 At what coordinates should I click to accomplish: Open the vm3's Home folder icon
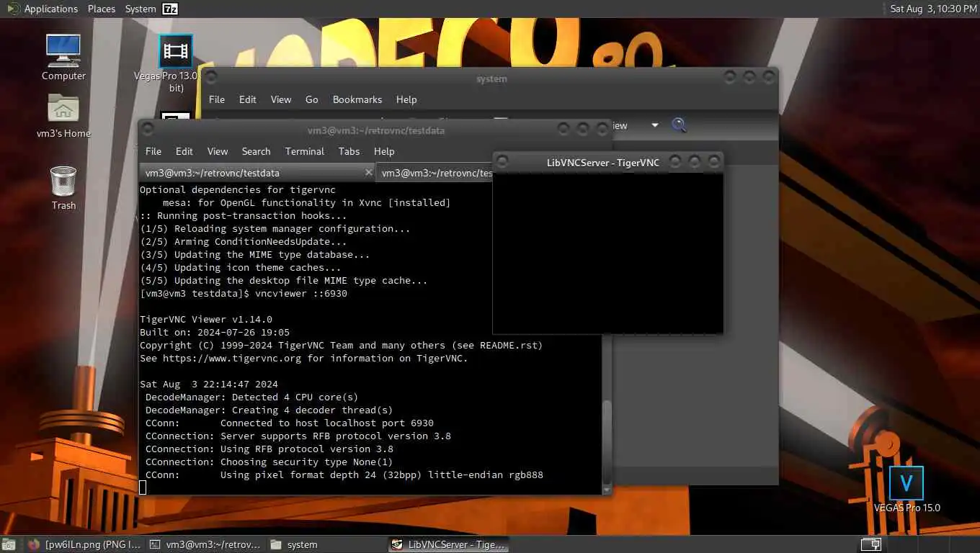[x=63, y=115]
